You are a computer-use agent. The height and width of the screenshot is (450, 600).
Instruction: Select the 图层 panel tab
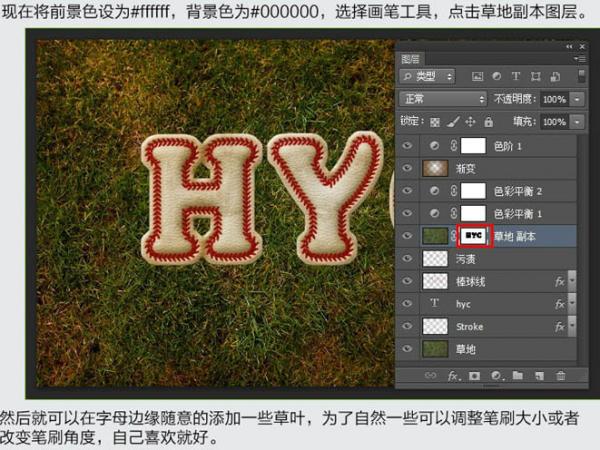point(412,58)
